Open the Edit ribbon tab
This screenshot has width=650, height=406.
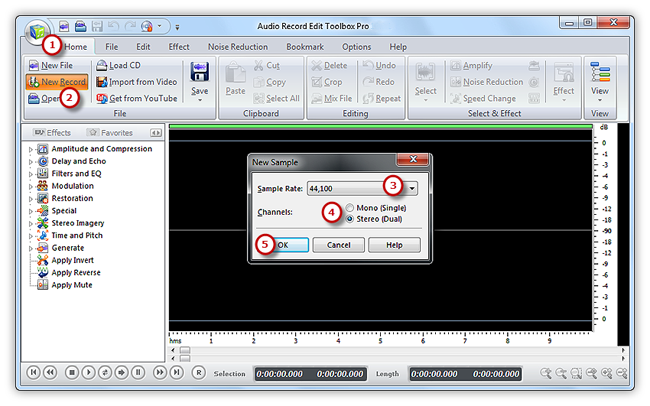[x=143, y=47]
